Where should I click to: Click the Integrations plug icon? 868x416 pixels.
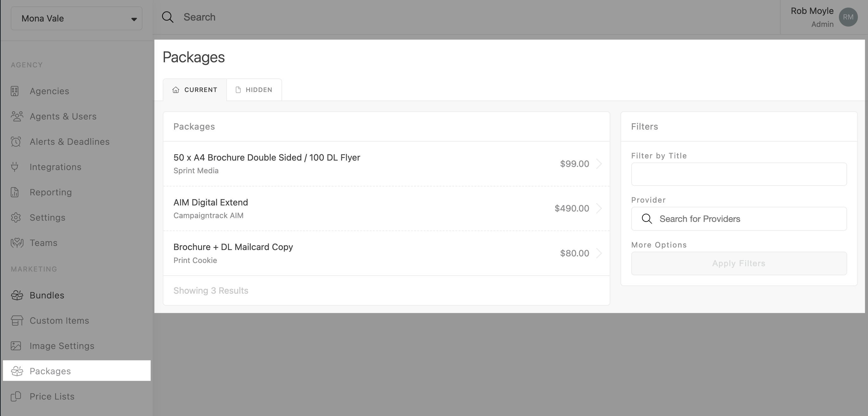tap(15, 167)
